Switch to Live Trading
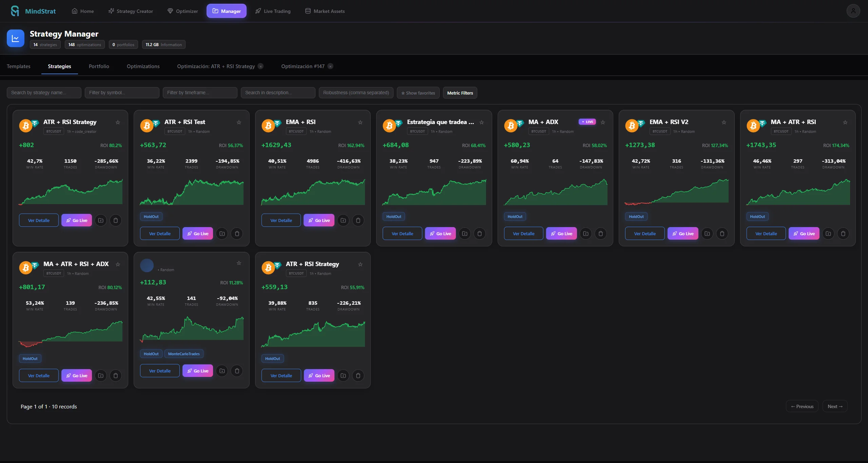 click(273, 11)
